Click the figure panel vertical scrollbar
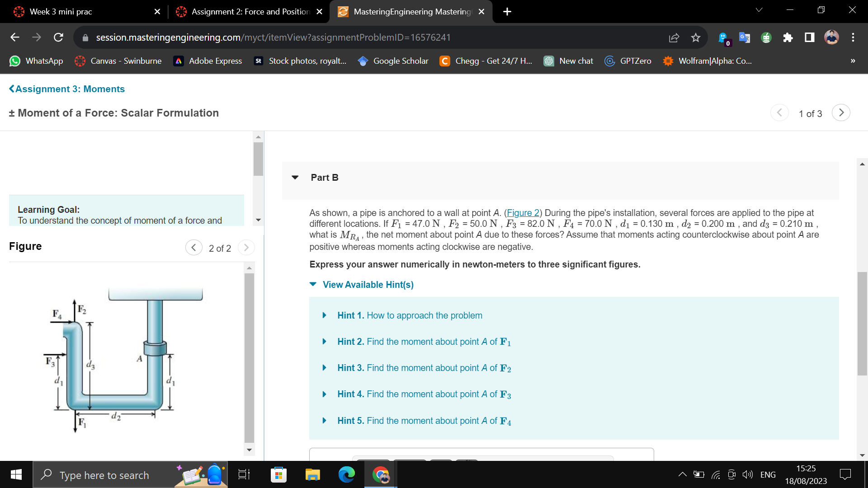Image resolution: width=868 pixels, height=488 pixels. click(249, 357)
